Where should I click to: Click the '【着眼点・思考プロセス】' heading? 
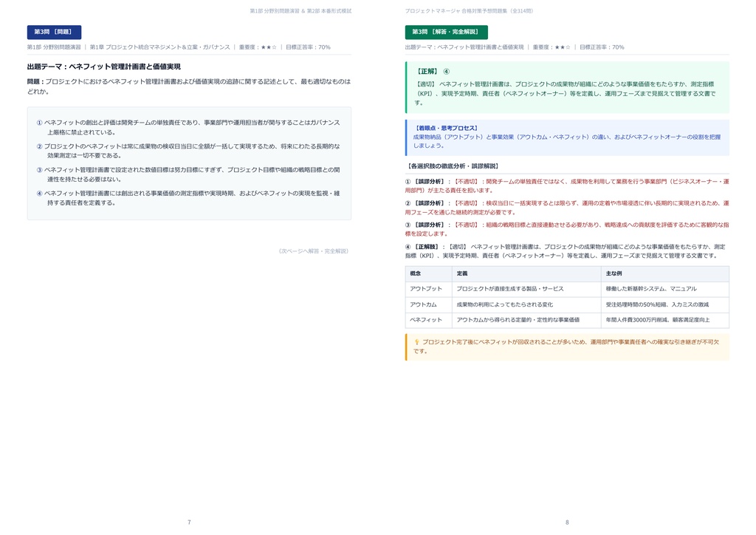[x=447, y=129]
